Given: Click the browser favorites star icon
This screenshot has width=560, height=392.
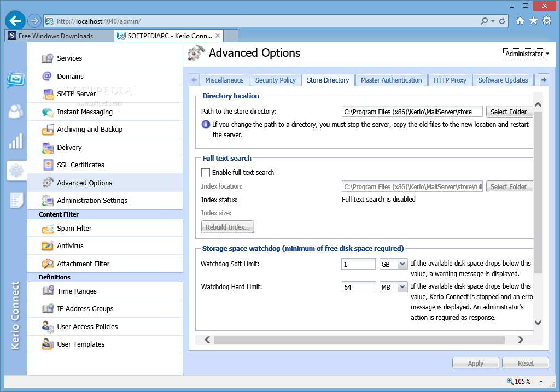Looking at the screenshot, I should point(533,21).
